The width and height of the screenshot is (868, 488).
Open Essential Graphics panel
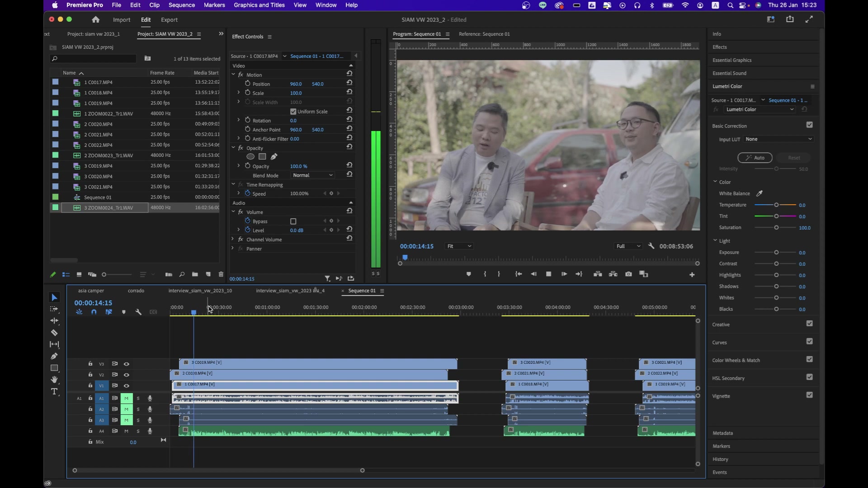[x=732, y=60]
